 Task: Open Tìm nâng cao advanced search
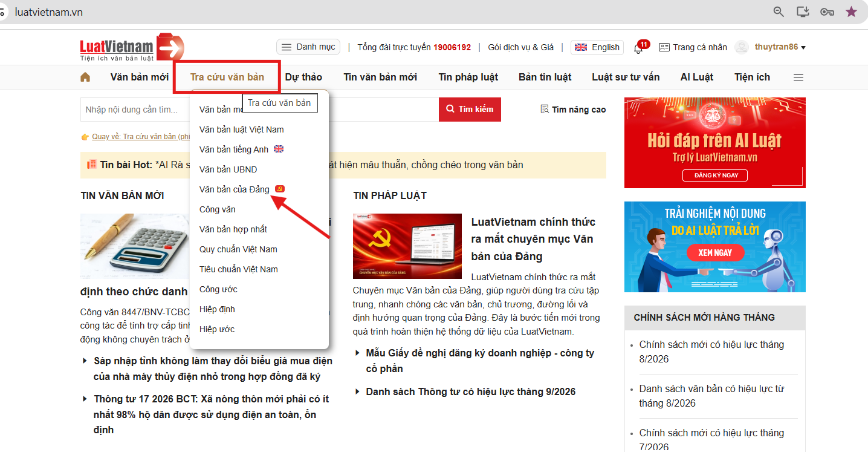click(x=573, y=110)
